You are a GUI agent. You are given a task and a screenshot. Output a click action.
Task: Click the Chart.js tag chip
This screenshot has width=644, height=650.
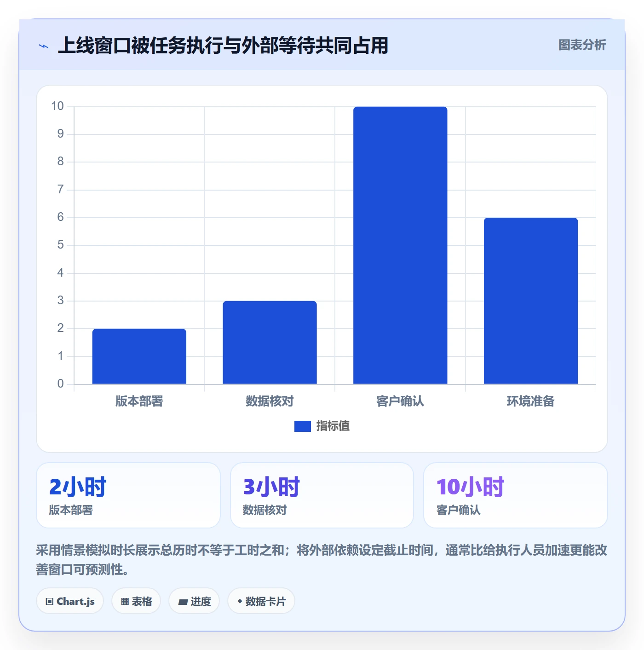70,601
